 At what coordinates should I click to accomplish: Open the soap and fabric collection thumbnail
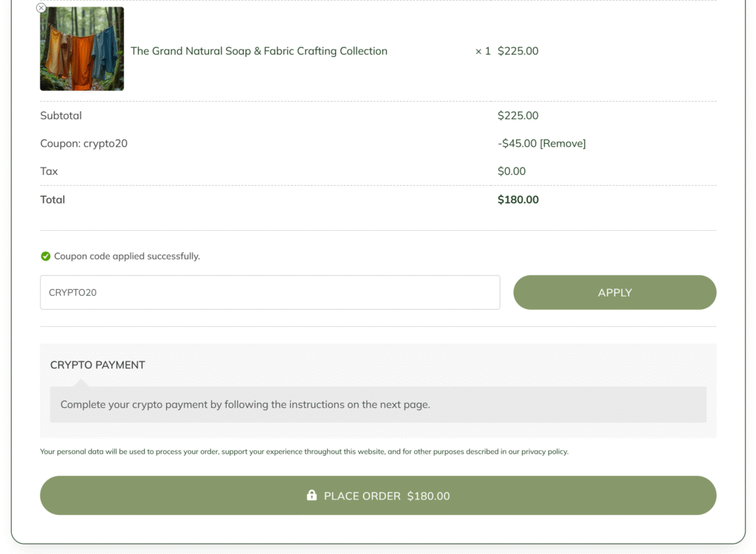[x=82, y=49]
